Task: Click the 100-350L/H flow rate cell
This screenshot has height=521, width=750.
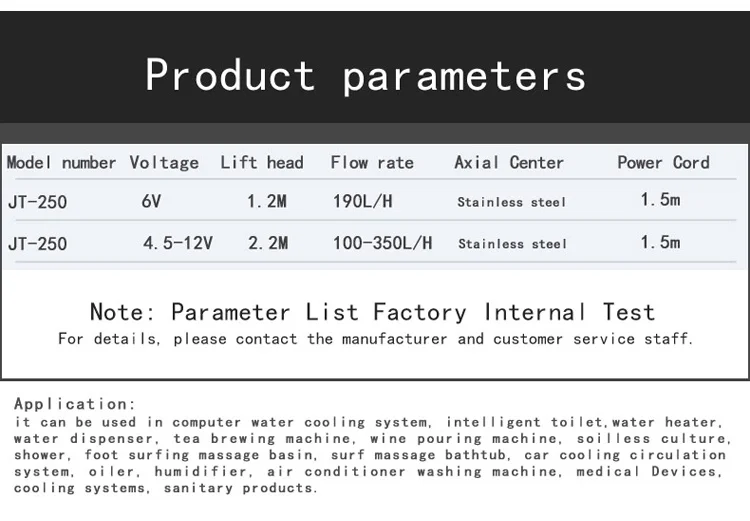Action: (383, 243)
